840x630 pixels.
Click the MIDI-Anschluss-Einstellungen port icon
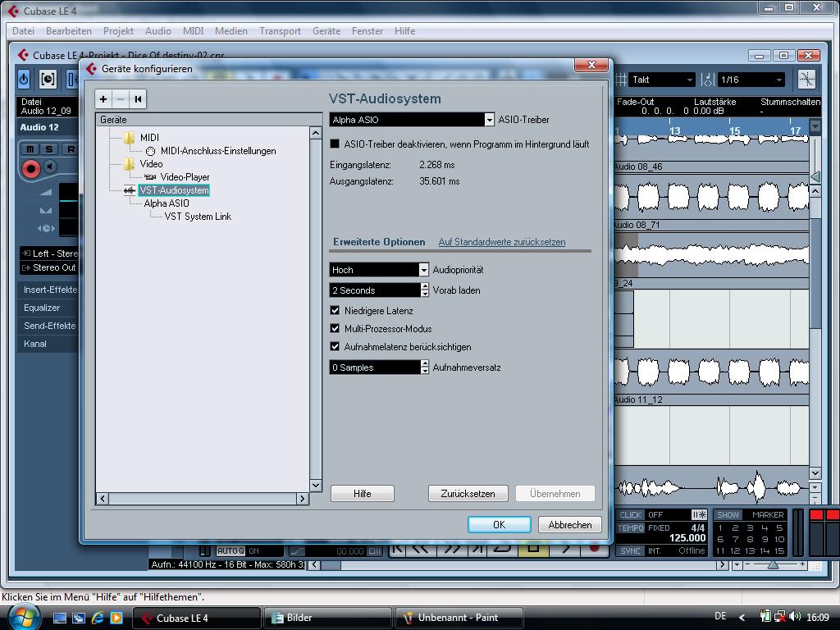coord(151,151)
